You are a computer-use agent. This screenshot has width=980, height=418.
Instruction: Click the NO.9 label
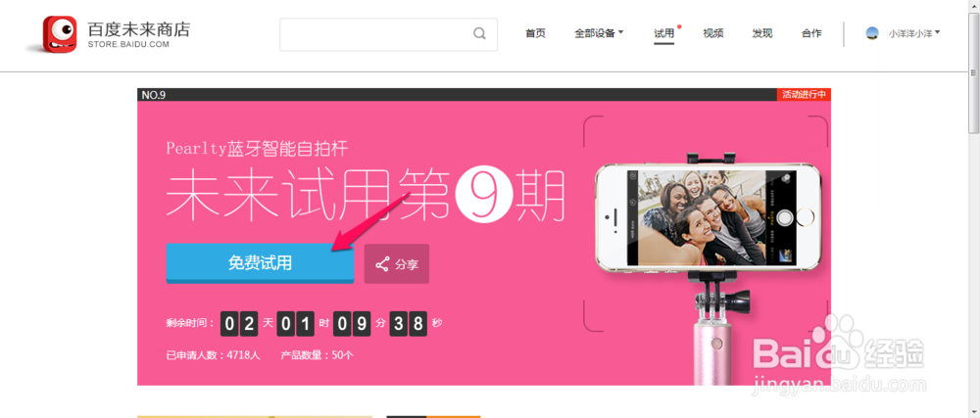154,95
